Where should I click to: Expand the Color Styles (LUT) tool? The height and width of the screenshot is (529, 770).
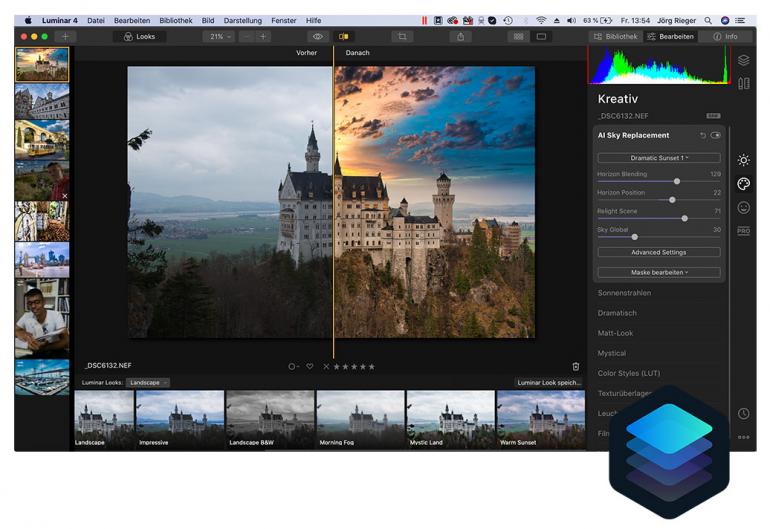click(x=629, y=373)
